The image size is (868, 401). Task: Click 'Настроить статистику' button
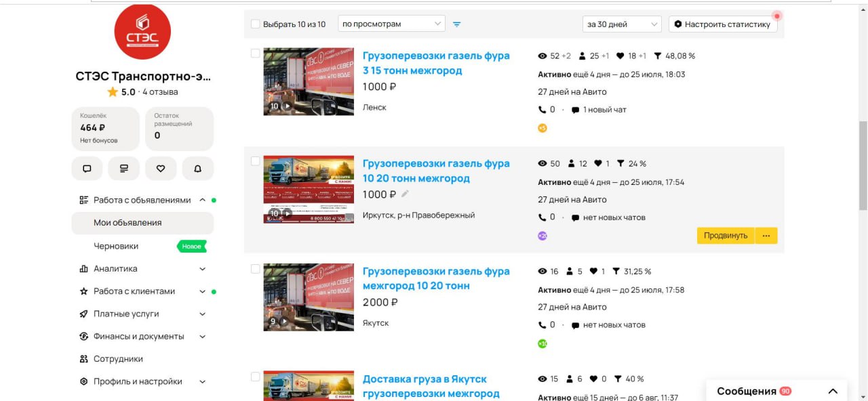[x=723, y=24]
